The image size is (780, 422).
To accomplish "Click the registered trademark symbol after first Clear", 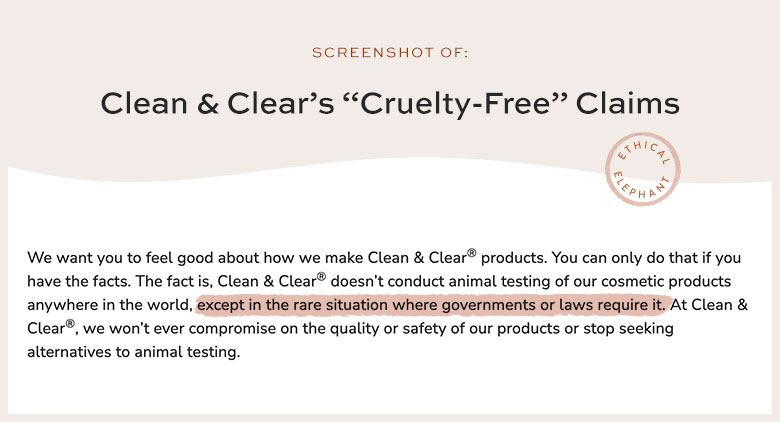I will pos(472,253).
